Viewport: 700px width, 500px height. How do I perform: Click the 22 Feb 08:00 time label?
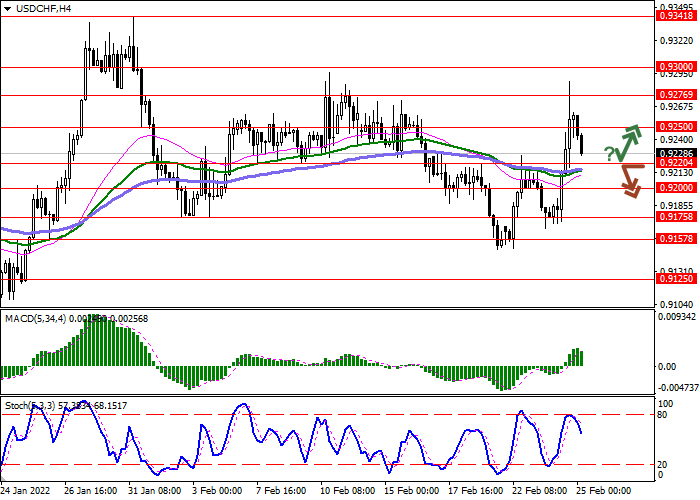[x=540, y=491]
